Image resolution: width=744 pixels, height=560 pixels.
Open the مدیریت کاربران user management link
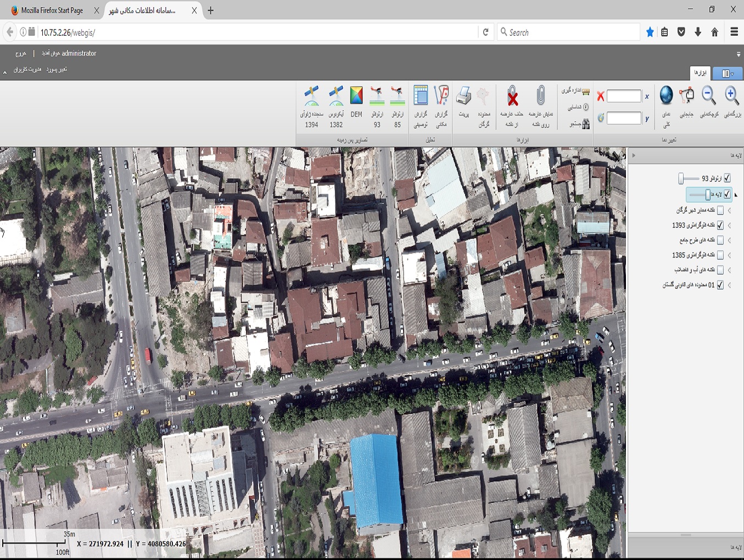(x=27, y=70)
